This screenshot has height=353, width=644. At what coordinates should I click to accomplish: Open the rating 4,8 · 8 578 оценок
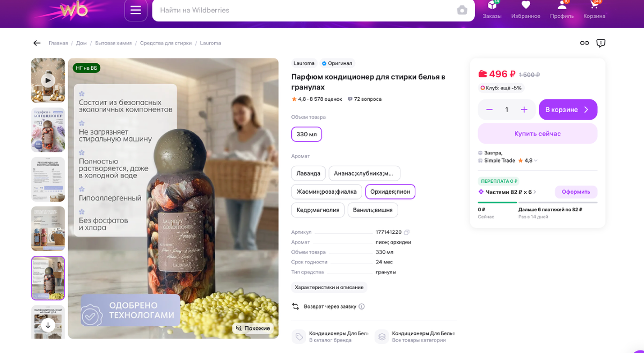pyautogui.click(x=317, y=99)
